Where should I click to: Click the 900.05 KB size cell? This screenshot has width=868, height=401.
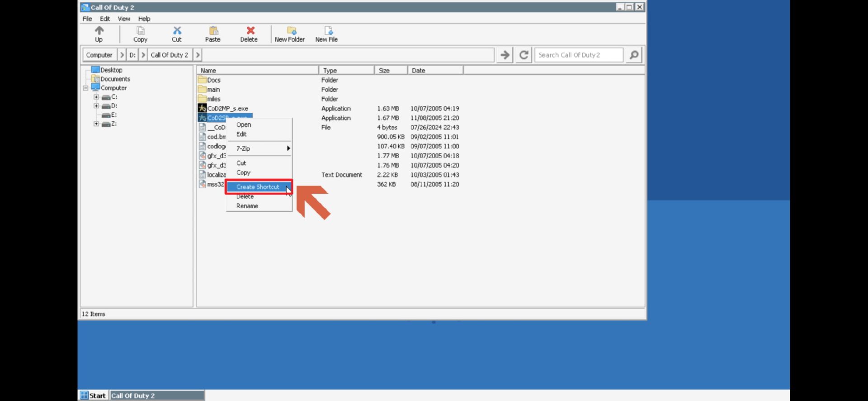pos(391,137)
